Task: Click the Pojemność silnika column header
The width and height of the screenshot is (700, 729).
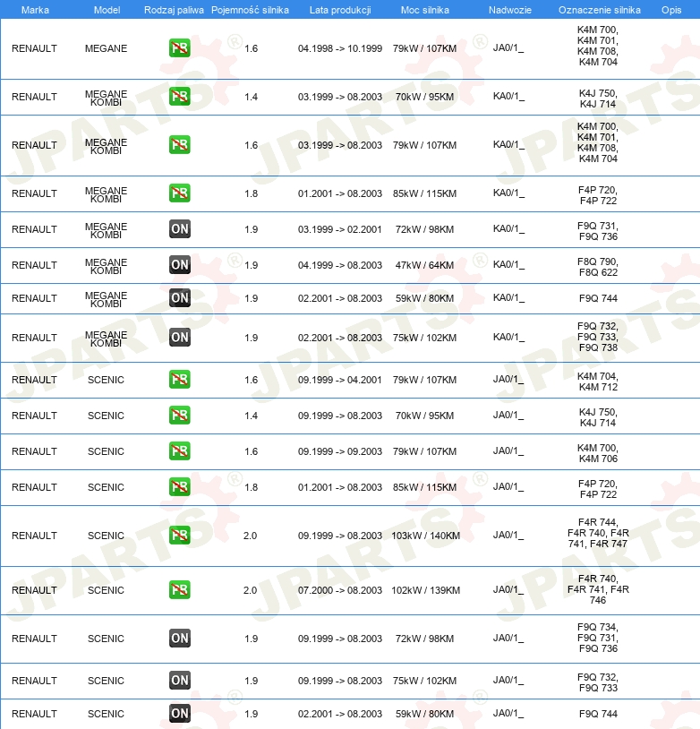Action: [x=250, y=10]
